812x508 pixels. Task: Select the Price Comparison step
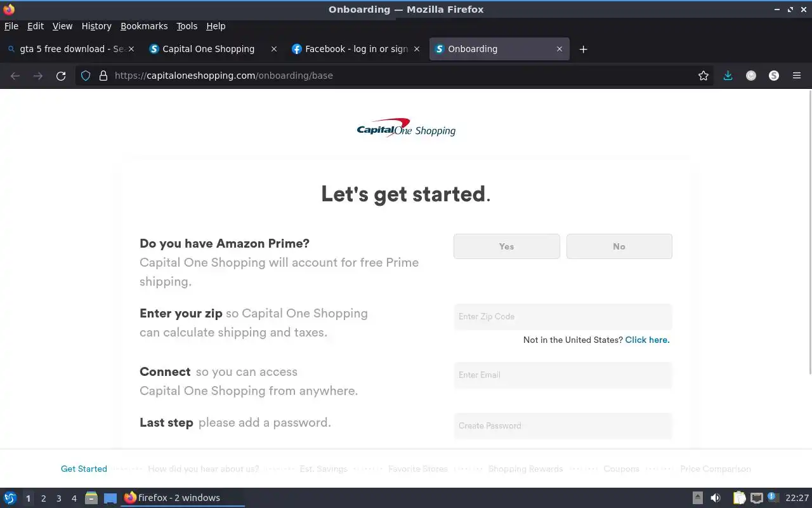716,469
